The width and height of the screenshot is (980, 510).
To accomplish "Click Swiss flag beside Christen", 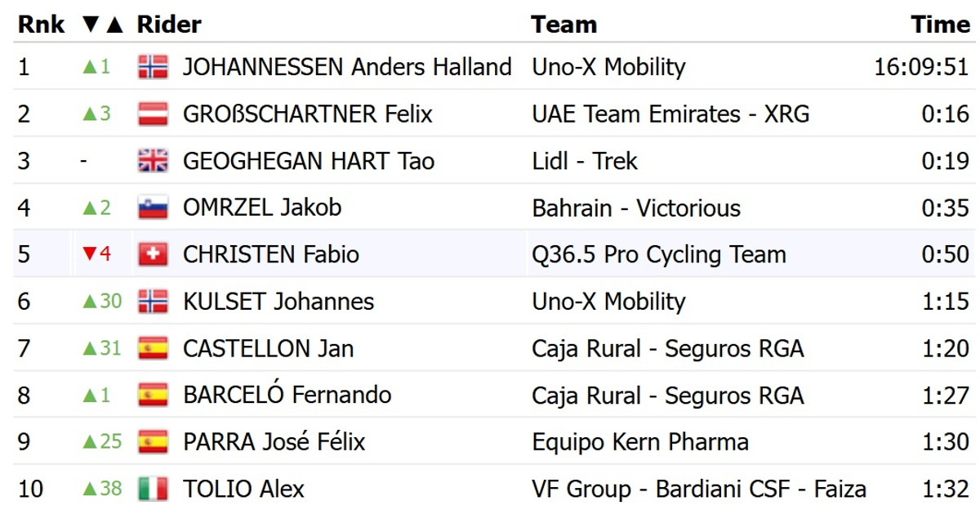I will click(153, 255).
